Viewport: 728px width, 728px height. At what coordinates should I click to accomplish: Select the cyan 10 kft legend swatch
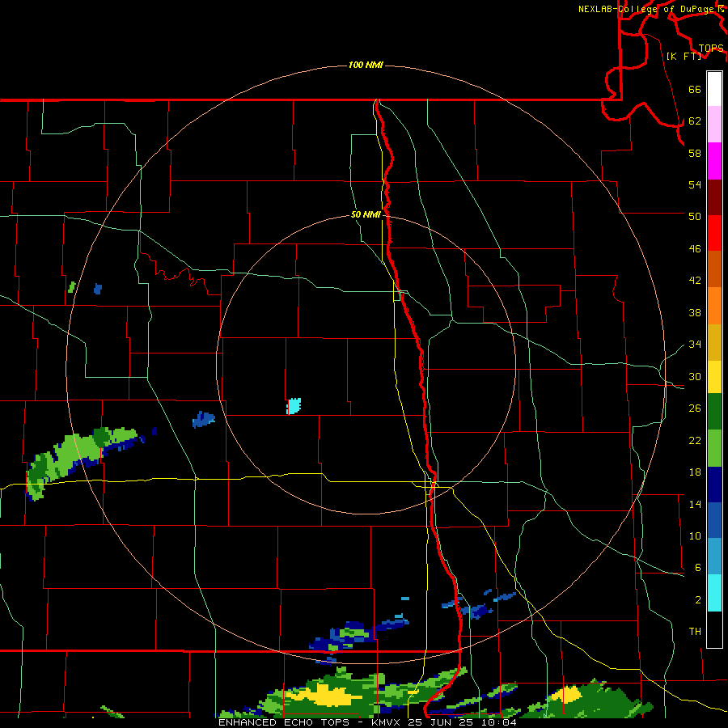[714, 593]
